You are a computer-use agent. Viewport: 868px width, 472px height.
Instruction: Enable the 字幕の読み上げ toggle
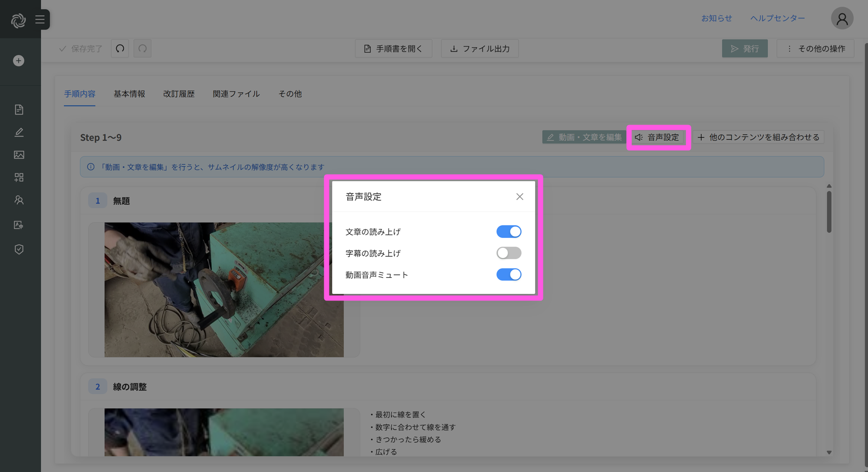click(509, 253)
